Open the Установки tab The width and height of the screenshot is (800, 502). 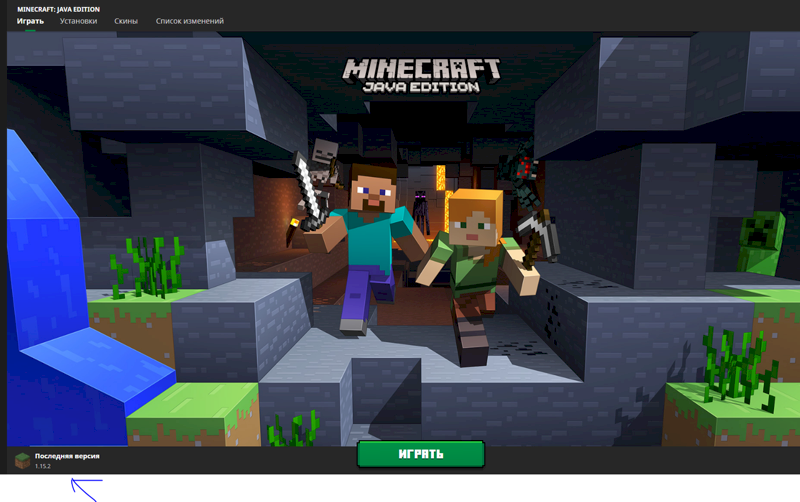(78, 21)
